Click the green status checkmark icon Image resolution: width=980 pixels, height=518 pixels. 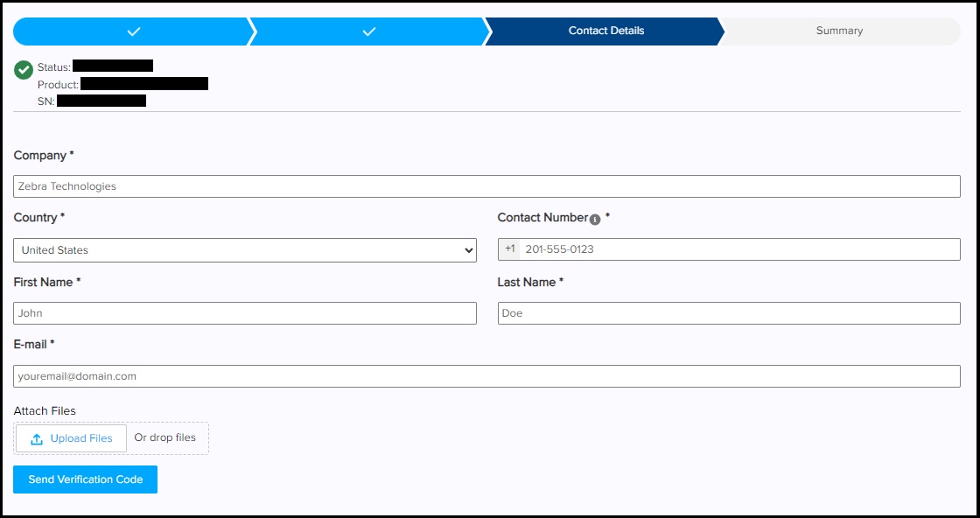(x=24, y=69)
